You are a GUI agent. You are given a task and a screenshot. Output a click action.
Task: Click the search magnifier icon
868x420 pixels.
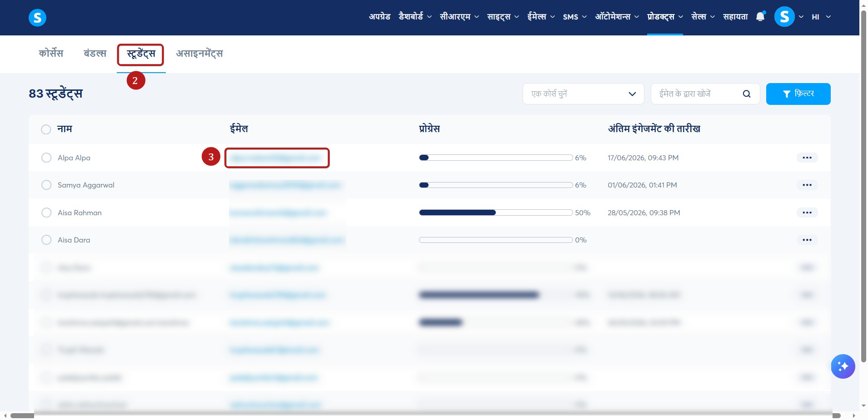tap(747, 94)
